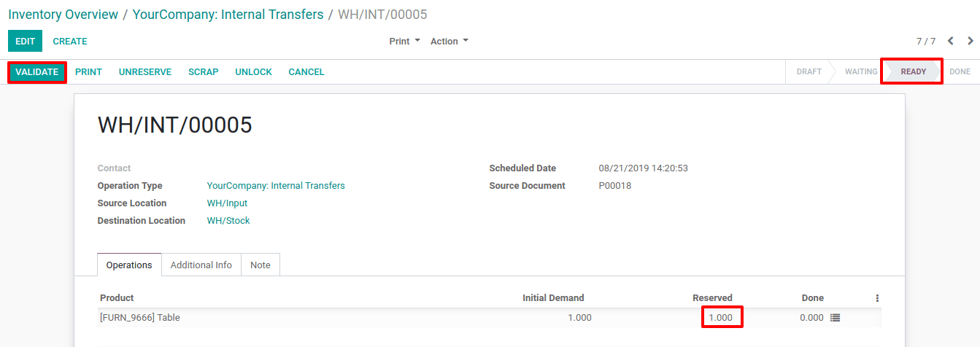Click the Validate button
The height and width of the screenshot is (347, 980).
pos(37,72)
